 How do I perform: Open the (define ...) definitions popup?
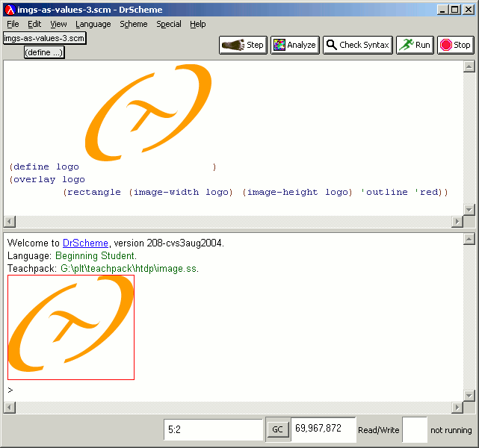(x=44, y=52)
